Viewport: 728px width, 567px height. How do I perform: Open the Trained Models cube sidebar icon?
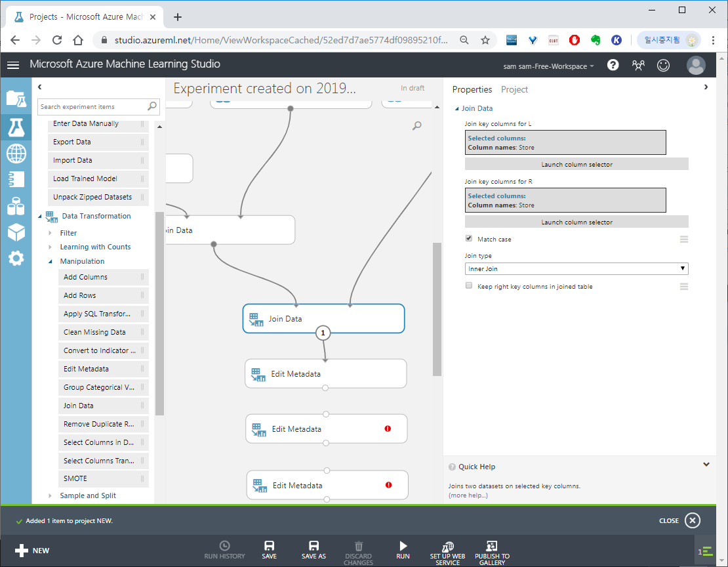coord(16,232)
